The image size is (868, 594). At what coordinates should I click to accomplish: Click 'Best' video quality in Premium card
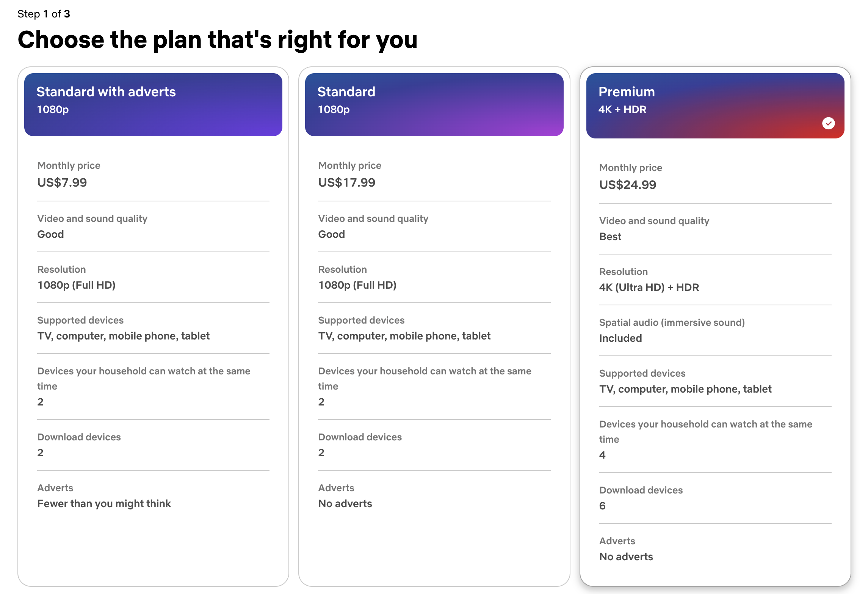(610, 236)
